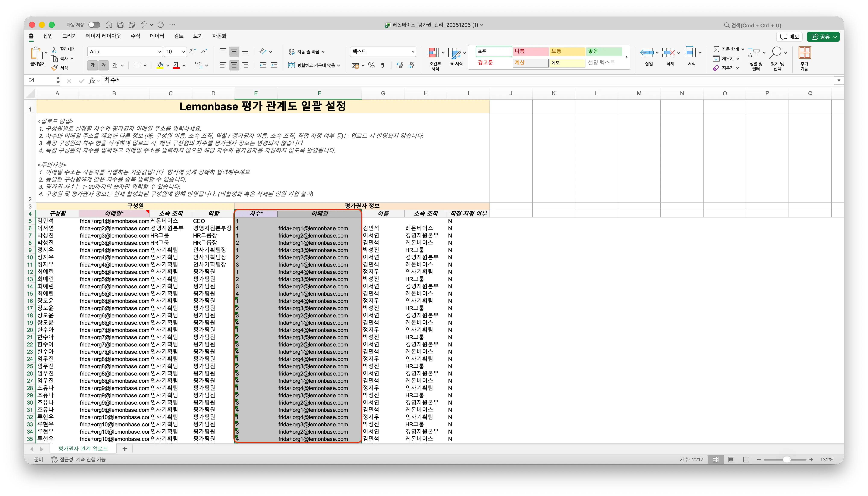Image resolution: width=868 pixels, height=496 pixels.
Task: Click the Share (공유) button
Action: click(823, 37)
